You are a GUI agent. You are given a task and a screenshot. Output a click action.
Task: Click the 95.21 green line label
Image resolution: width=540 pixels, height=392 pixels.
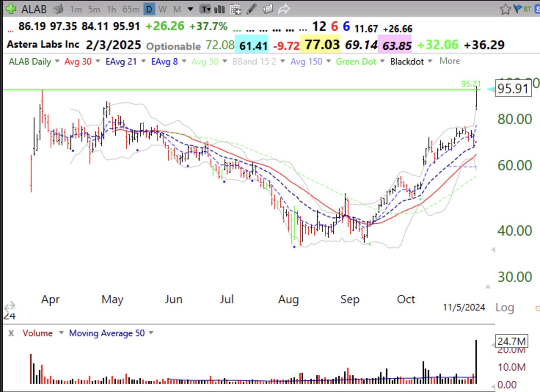pos(471,84)
